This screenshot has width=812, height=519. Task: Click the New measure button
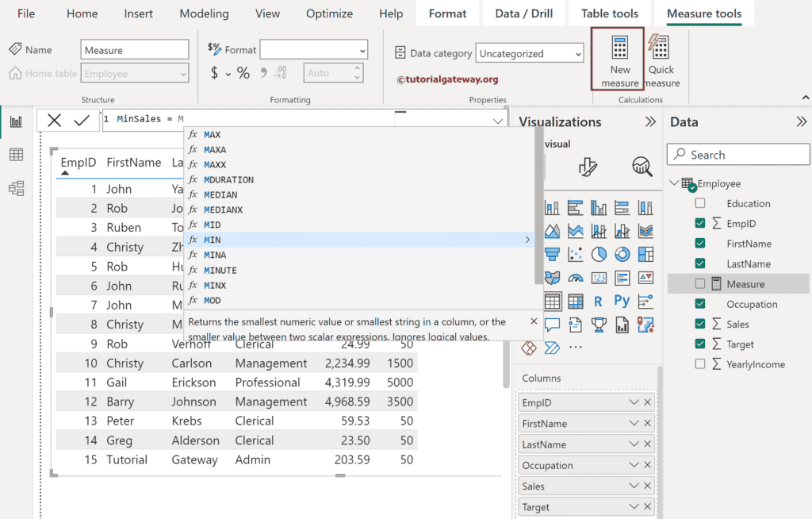619,59
